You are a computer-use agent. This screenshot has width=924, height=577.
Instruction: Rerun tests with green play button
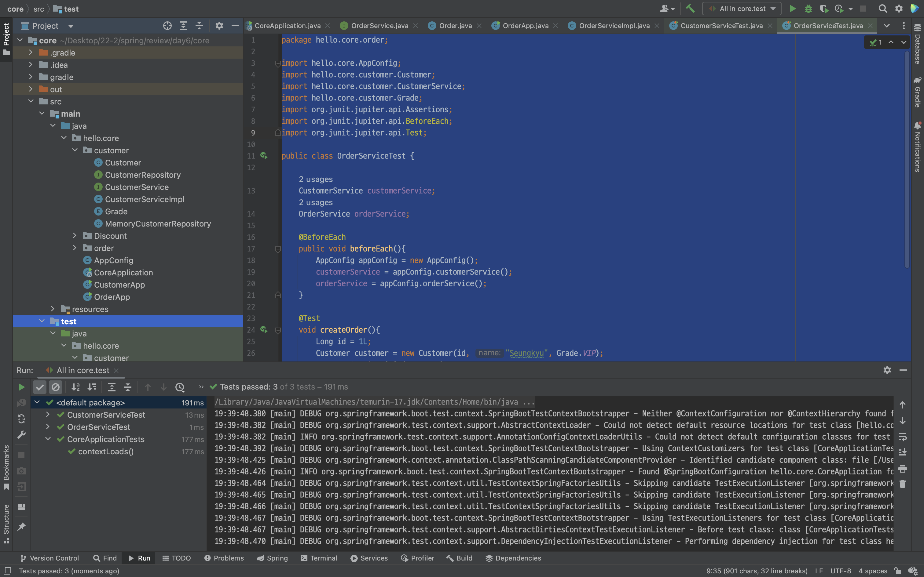pos(21,387)
